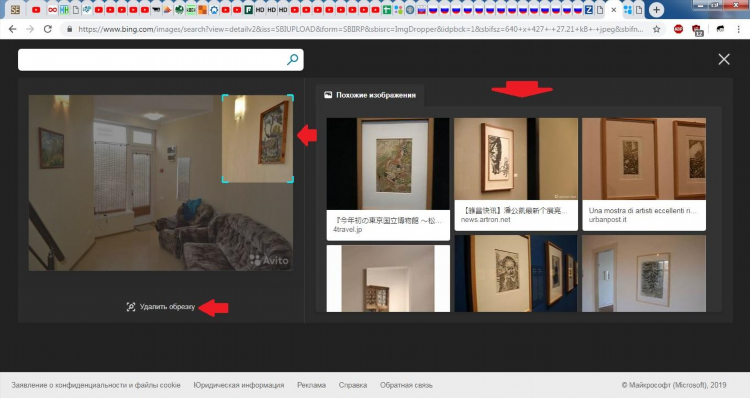Click the red AdBlock extension icon
Viewport: 750px width, 398px height.
pos(678,29)
